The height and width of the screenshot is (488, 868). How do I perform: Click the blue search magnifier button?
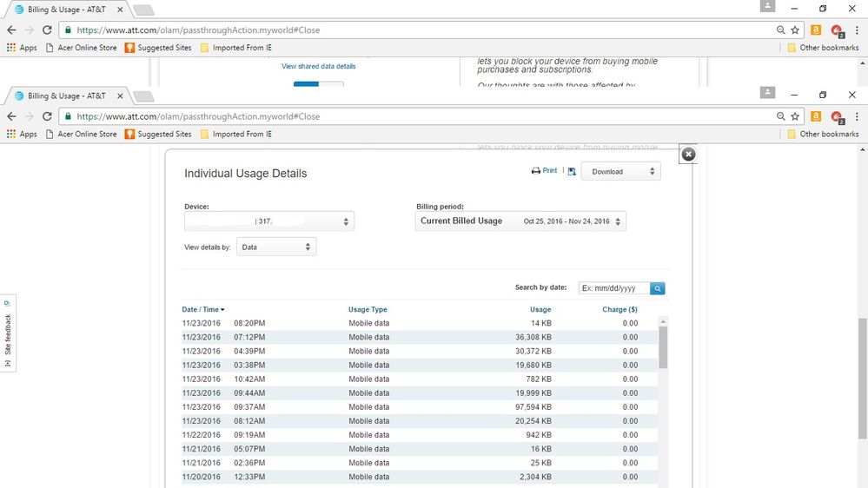[x=658, y=288]
